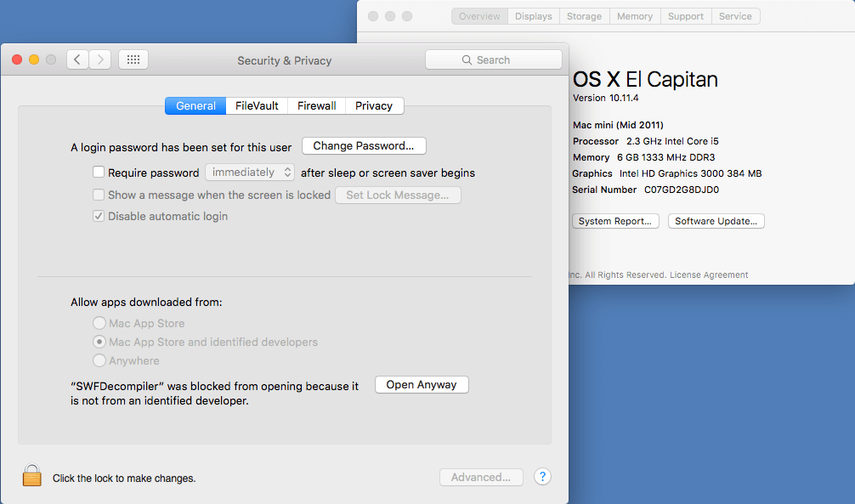Toggle Show a message when locked checkbox
Image resolution: width=855 pixels, height=504 pixels.
99,195
